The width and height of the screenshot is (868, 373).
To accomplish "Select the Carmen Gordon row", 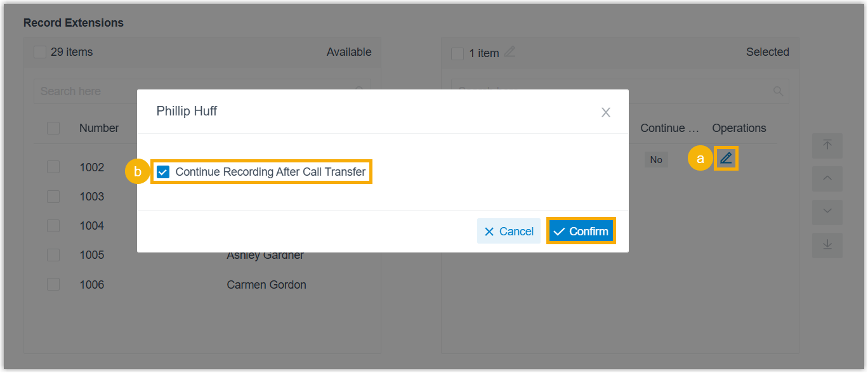I will (266, 285).
